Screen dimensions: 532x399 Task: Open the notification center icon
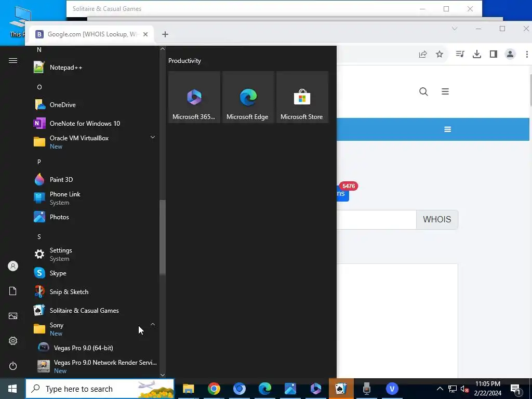point(515,389)
